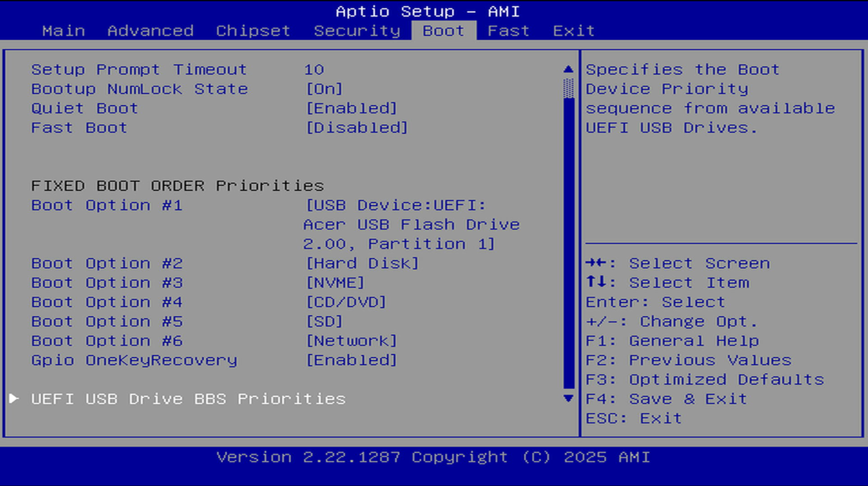Change Boot Option #6 [Network]
The height and width of the screenshot is (486, 868).
coord(352,341)
